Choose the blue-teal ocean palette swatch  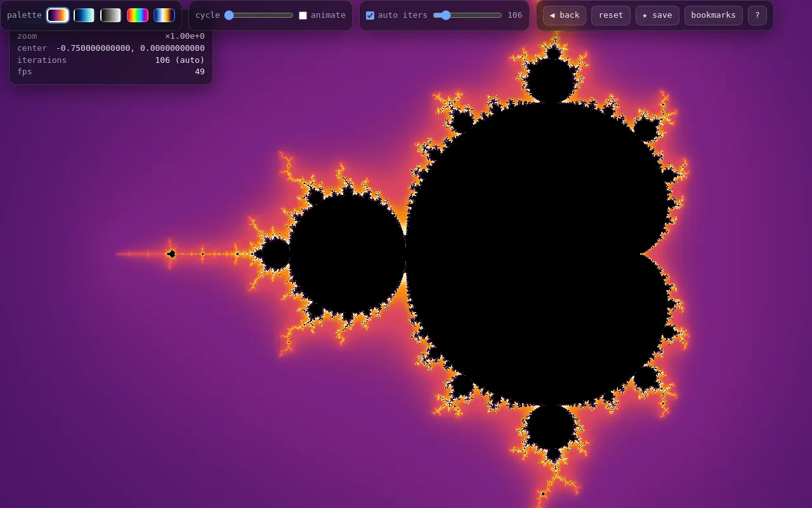pos(84,15)
